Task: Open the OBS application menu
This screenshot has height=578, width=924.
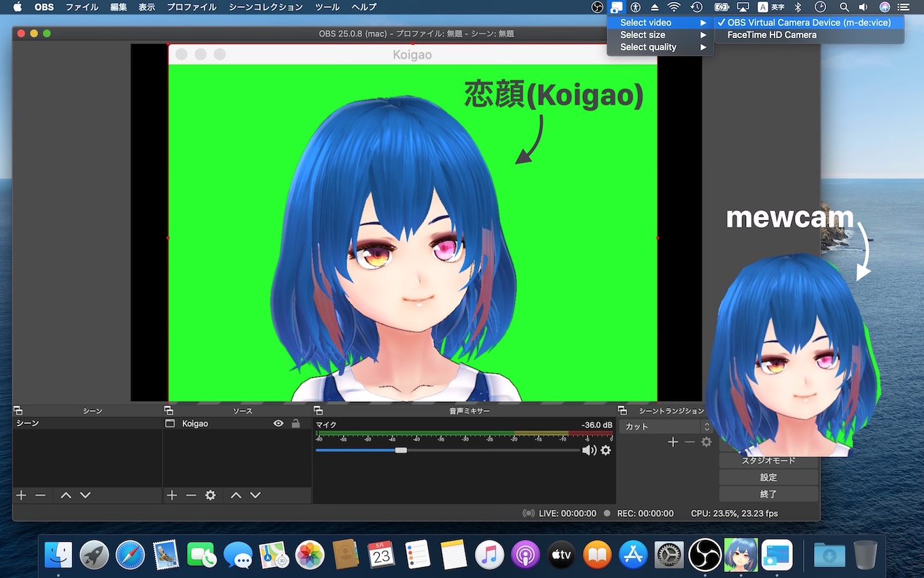Action: (x=44, y=7)
